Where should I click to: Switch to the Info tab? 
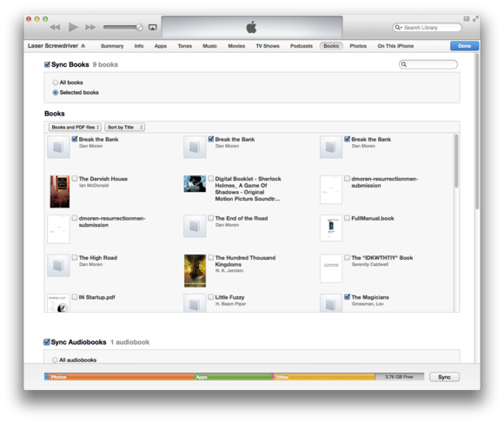139,46
